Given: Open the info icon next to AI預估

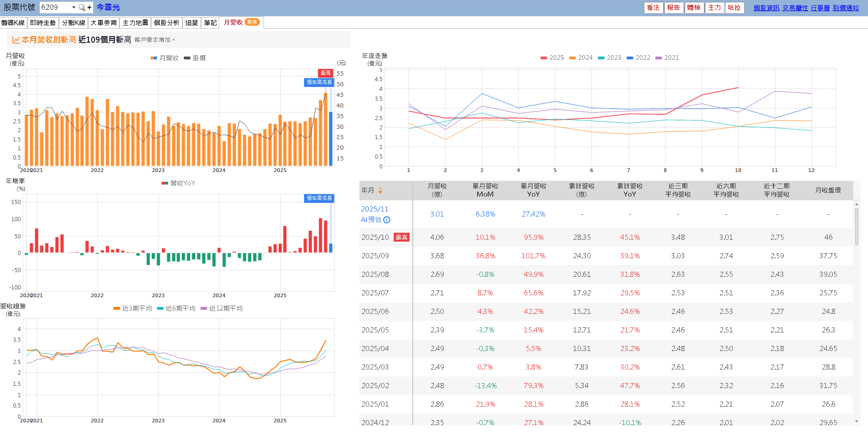Looking at the screenshot, I should point(387,220).
